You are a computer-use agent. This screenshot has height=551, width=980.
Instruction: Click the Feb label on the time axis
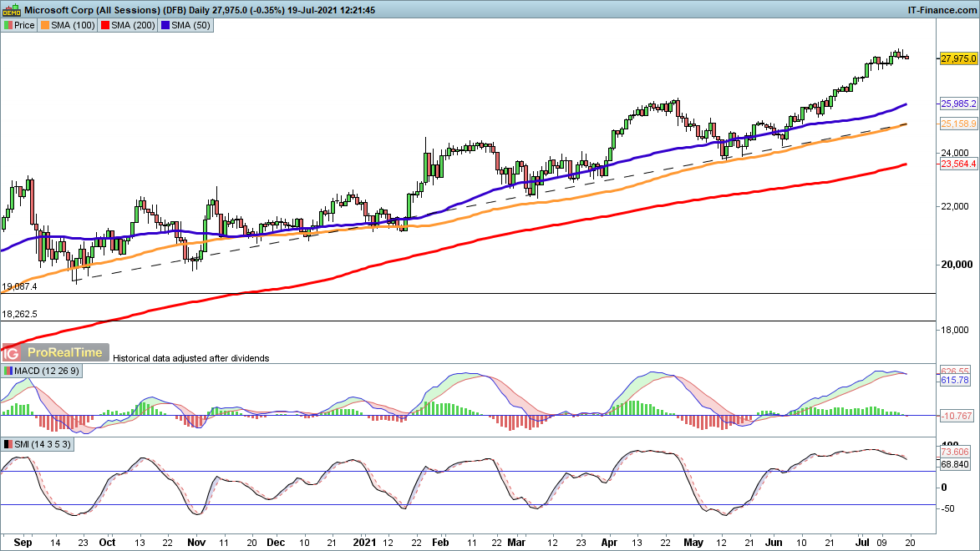pos(440,543)
